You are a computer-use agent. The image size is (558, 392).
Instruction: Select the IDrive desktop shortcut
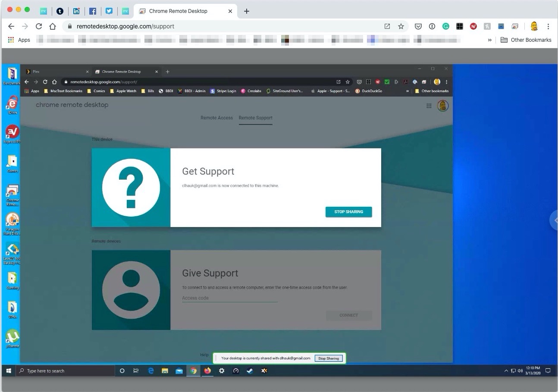[12, 105]
